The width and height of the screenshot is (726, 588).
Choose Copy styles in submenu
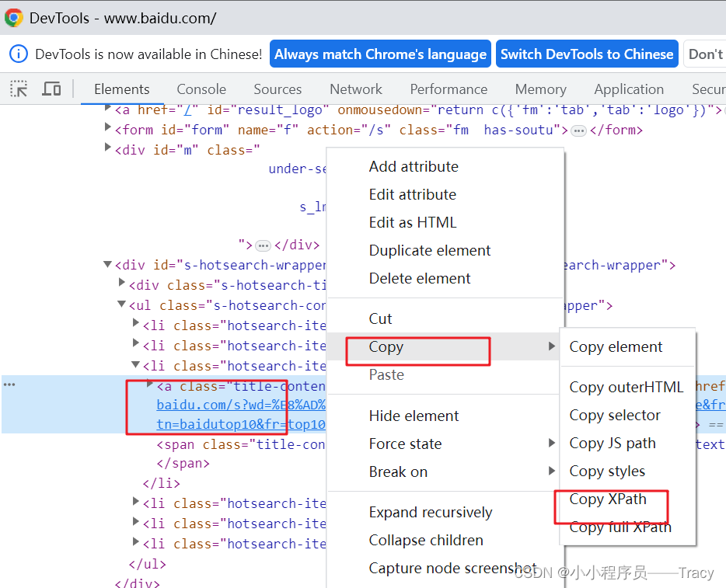[x=628, y=471]
